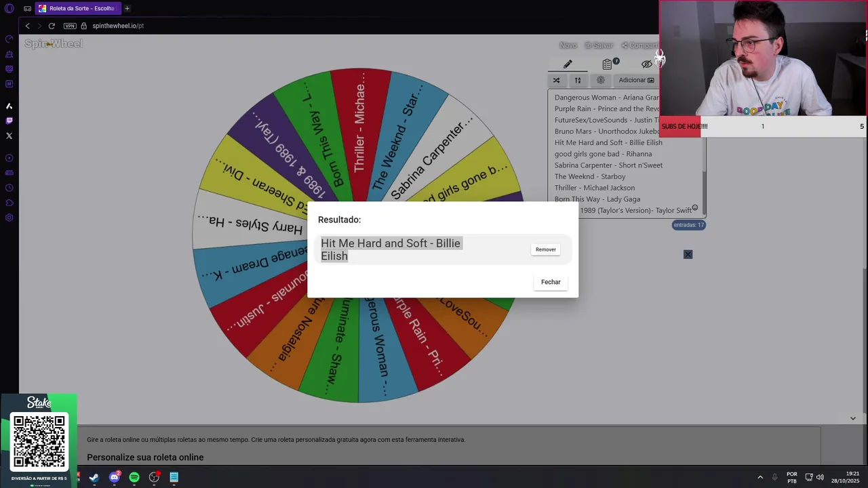Viewport: 868px width, 488px height.
Task: Open extensions cube sidebar icon
Action: click(x=9, y=203)
